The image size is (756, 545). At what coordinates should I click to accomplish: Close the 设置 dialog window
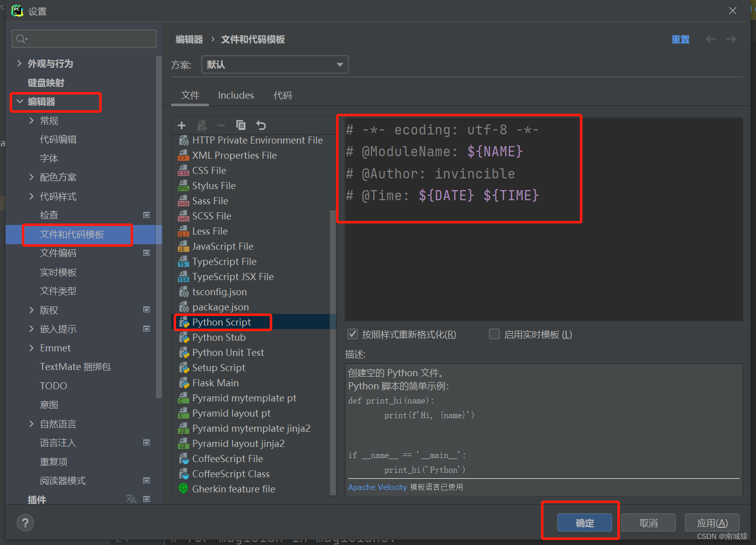click(x=732, y=11)
